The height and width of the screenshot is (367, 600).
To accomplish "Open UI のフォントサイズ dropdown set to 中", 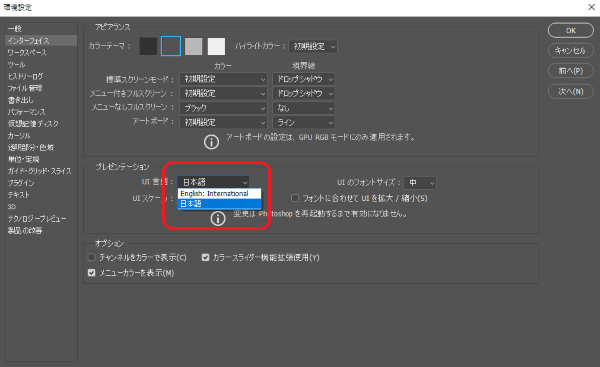I will [420, 183].
